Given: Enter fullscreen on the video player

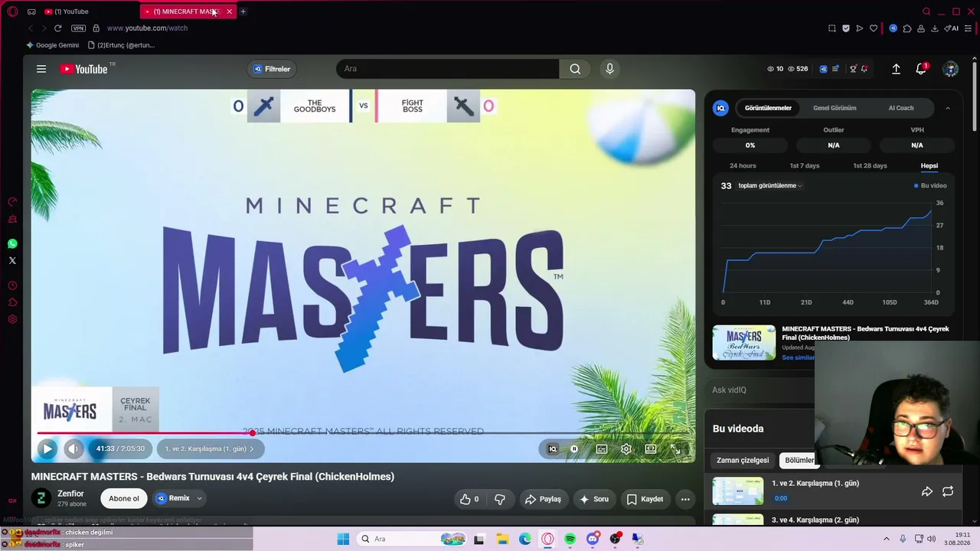Looking at the screenshot, I should coord(675,449).
